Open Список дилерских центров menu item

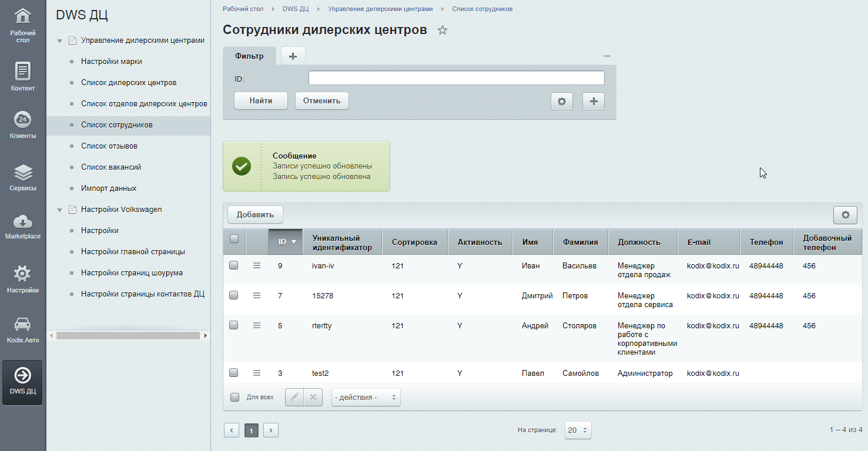point(129,83)
